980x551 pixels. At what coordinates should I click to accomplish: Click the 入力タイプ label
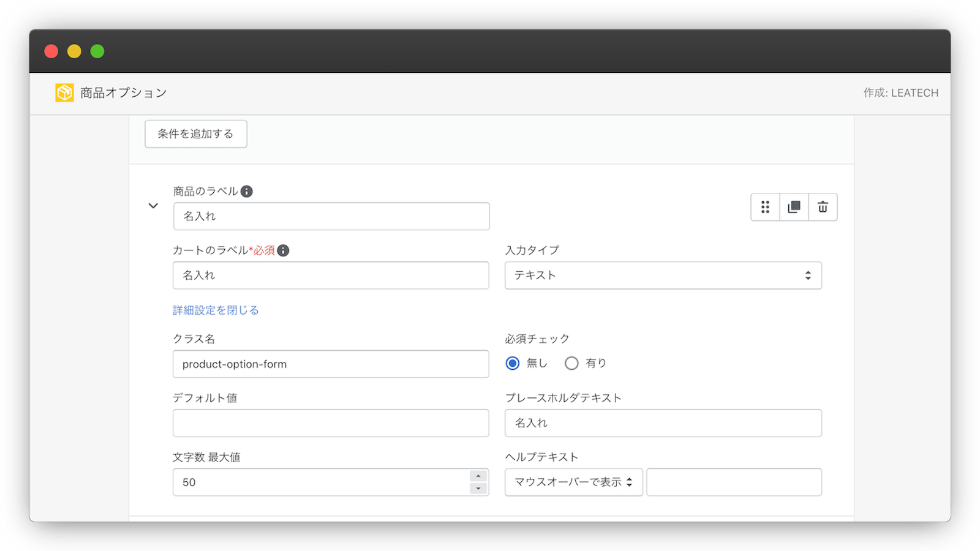click(x=532, y=250)
